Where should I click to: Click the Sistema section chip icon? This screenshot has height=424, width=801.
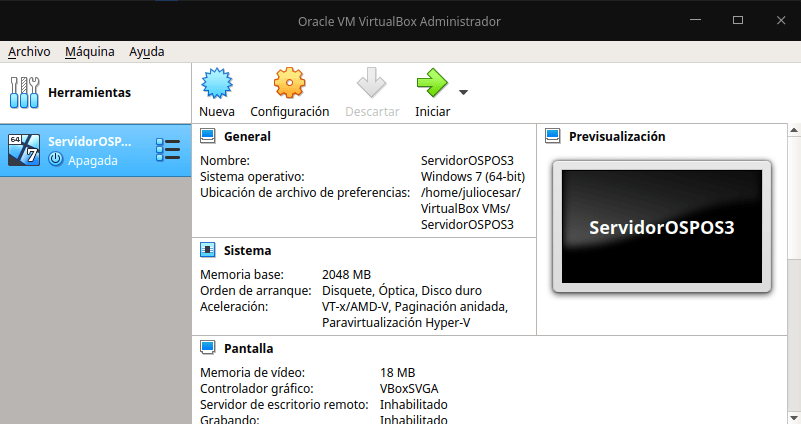tap(207, 250)
